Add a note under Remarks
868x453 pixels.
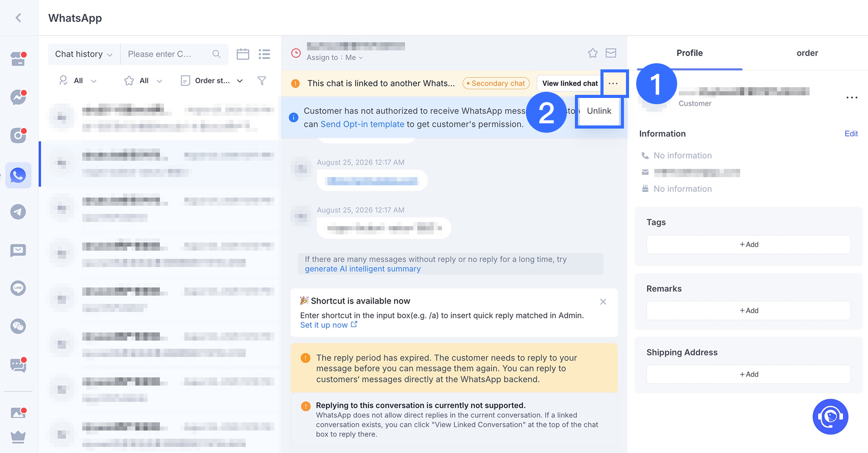749,311
